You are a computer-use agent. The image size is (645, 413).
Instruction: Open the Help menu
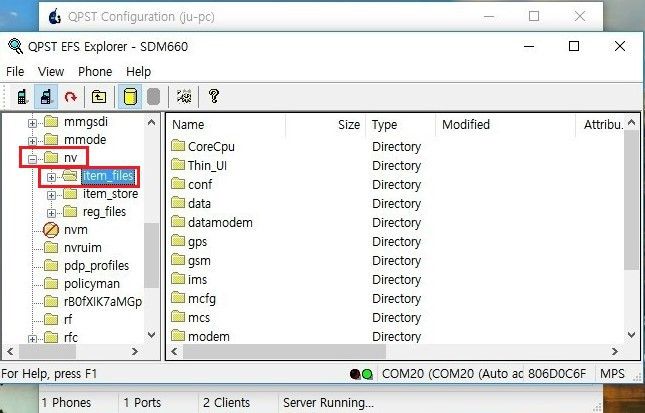pyautogui.click(x=138, y=72)
